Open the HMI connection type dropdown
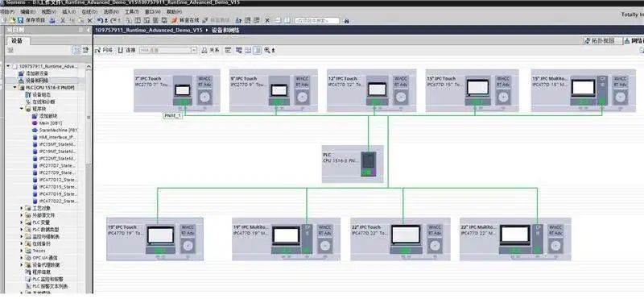 194,50
